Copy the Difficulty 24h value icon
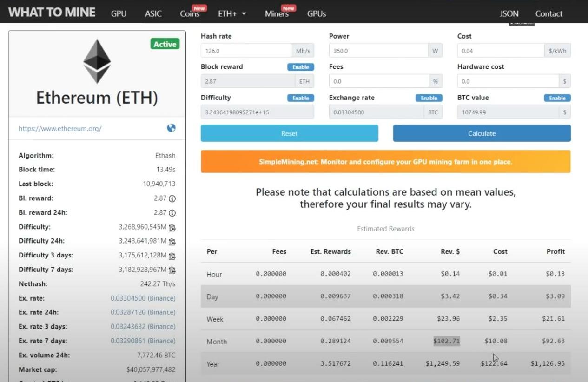The height and width of the screenshot is (382, 588). click(x=172, y=241)
